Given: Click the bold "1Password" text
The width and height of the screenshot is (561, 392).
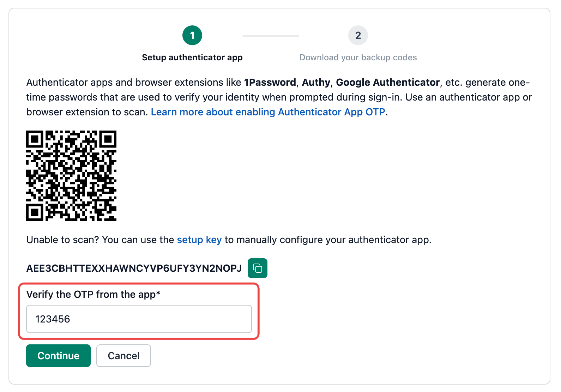Looking at the screenshot, I should (x=270, y=82).
